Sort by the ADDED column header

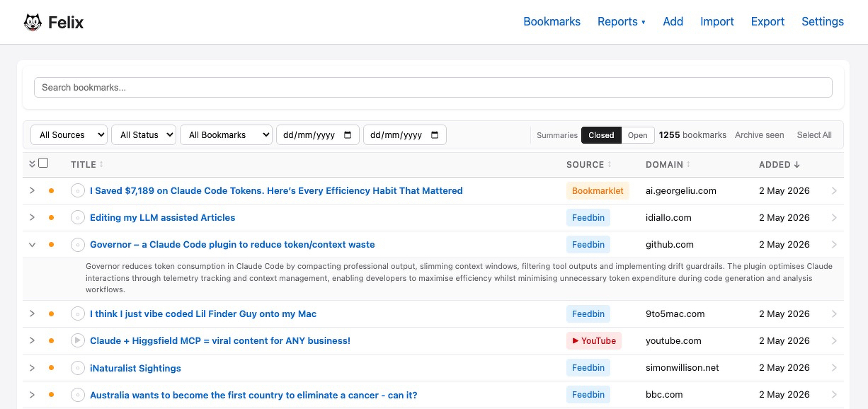[780, 164]
